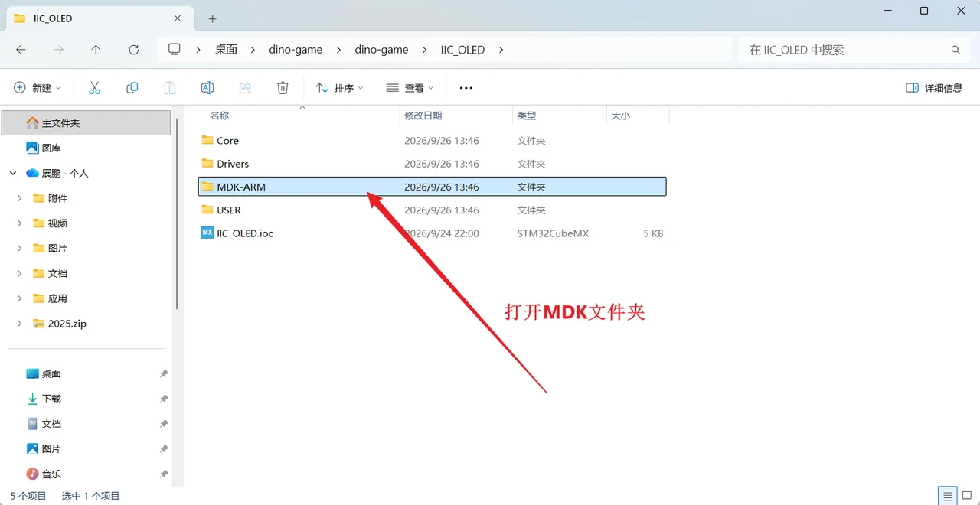The width and height of the screenshot is (980, 505).
Task: Go up one folder level
Action: 96,50
